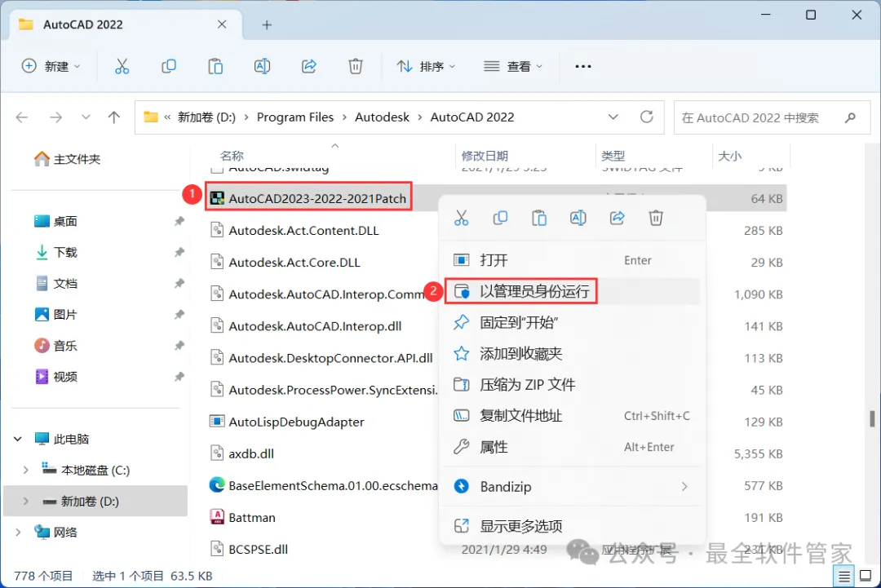Screen dimensions: 881x588
Task: Sort by 修改日期 column header
Action: 485,156
